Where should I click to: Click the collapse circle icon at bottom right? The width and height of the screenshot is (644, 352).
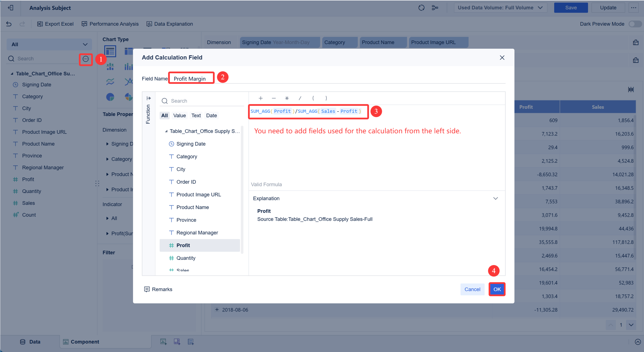coord(638,342)
